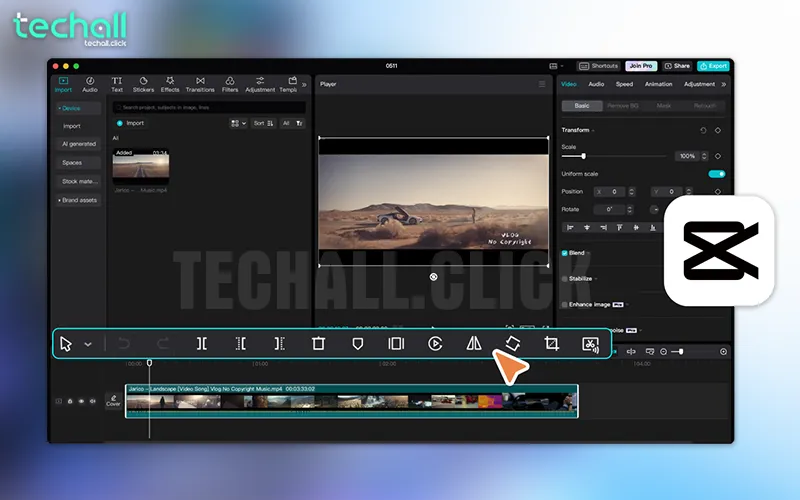This screenshot has height=500, width=800.
Task: Switch to the Speed tab in inspector
Action: tap(624, 84)
